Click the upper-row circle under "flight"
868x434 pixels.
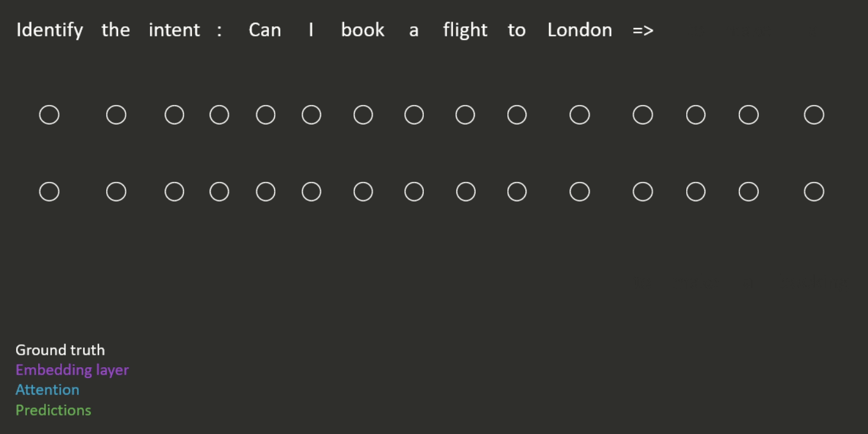[466, 114]
